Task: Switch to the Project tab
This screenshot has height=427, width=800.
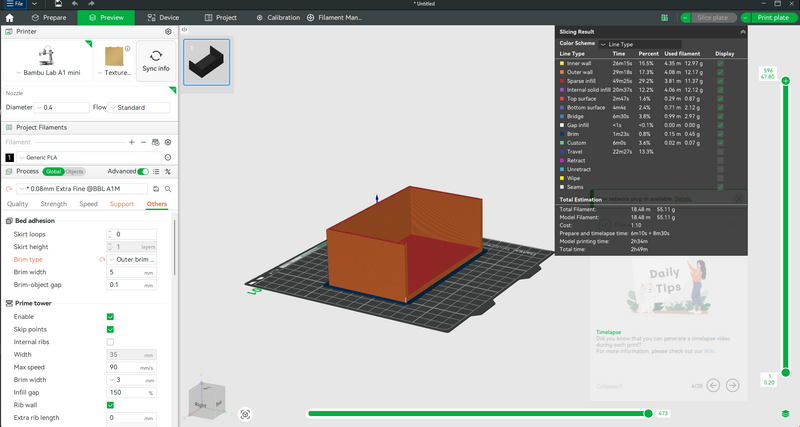Action: 221,17
